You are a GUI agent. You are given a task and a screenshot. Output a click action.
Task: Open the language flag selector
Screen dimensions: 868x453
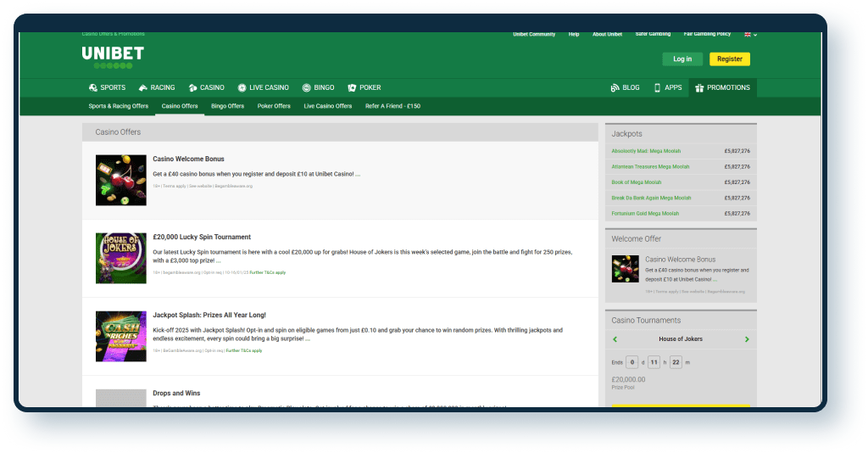point(751,34)
